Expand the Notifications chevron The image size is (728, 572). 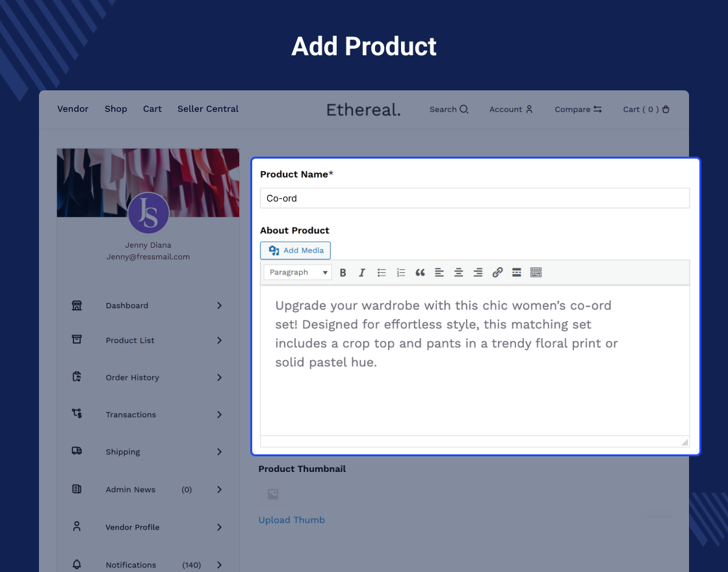(x=219, y=565)
